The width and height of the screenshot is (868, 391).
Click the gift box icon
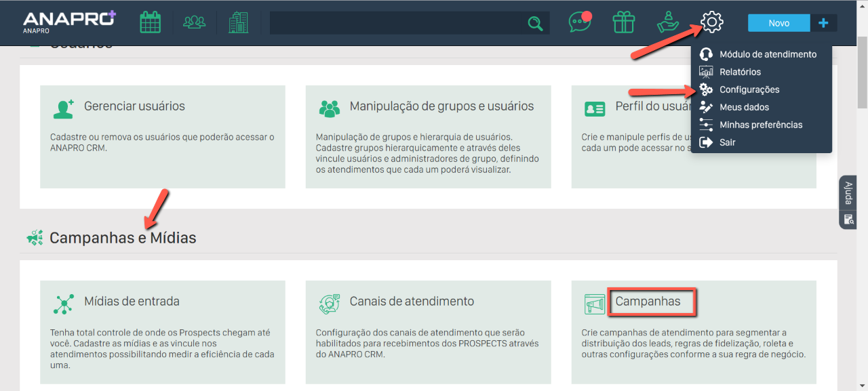(623, 22)
